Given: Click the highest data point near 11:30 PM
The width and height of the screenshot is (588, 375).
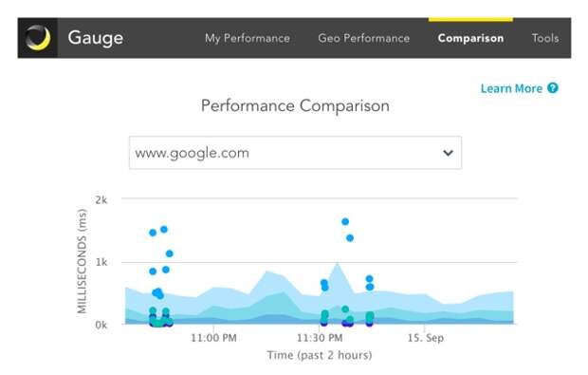Looking at the screenshot, I should pos(345,222).
